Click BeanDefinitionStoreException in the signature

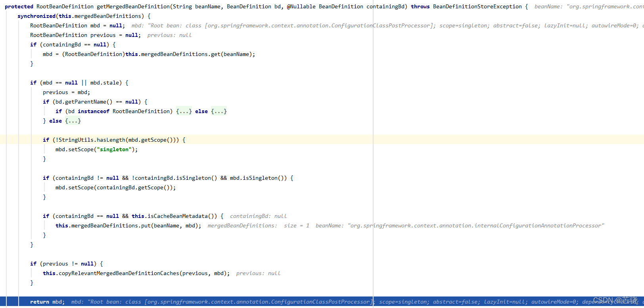477,7
